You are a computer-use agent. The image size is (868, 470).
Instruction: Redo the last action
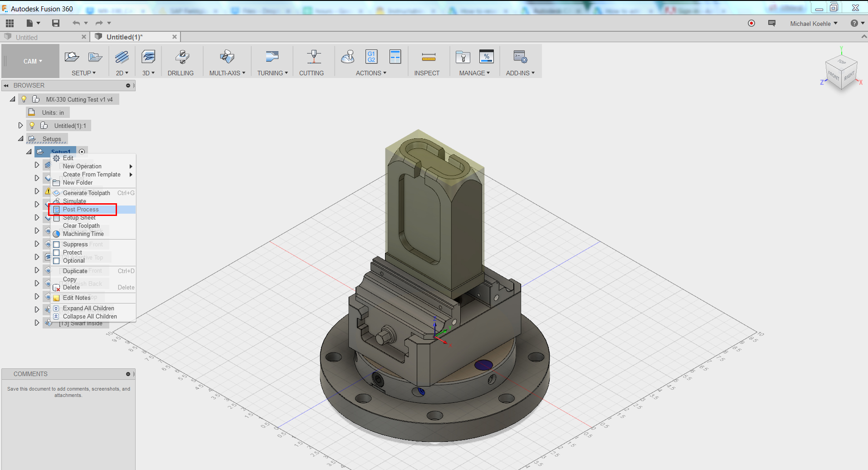(x=99, y=23)
